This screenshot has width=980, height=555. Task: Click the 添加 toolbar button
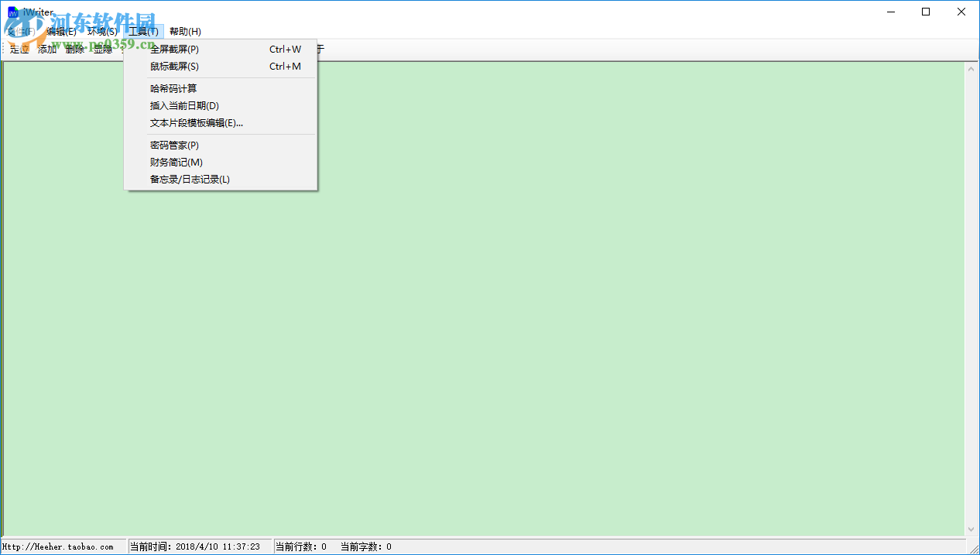(46, 49)
